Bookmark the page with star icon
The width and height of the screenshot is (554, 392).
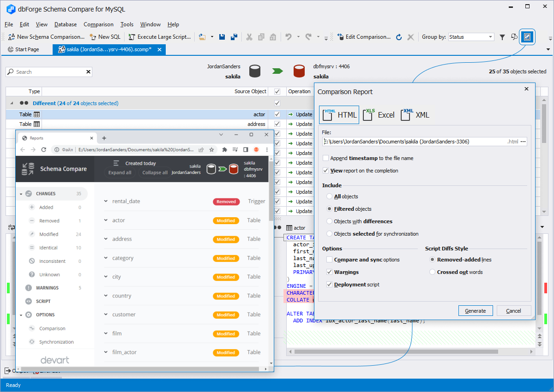(211, 149)
